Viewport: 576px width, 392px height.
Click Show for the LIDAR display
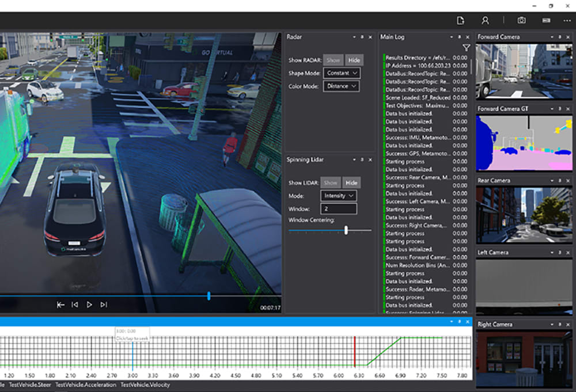[x=331, y=182]
